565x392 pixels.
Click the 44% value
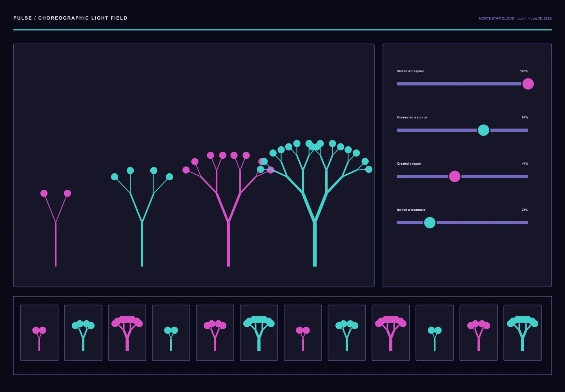click(x=525, y=163)
